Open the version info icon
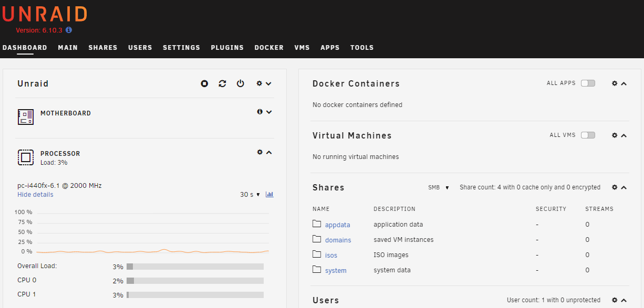 [69, 30]
